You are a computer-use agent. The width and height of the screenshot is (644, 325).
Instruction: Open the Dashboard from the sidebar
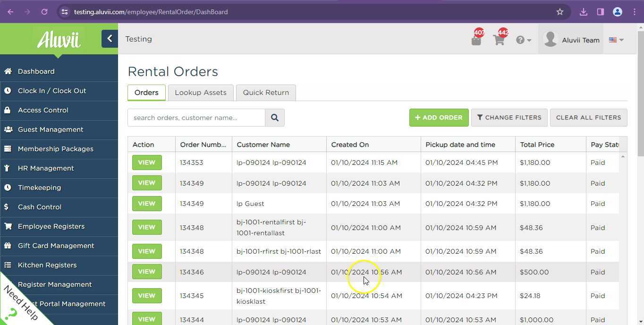(36, 71)
